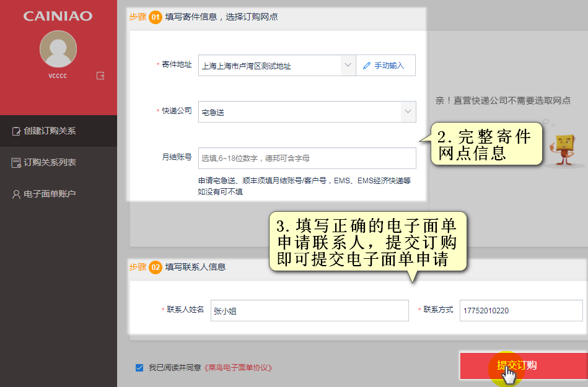Viewport: 588px width, 387px height.
Task: Focus the 联系人姓名 input field
Action: [309, 310]
